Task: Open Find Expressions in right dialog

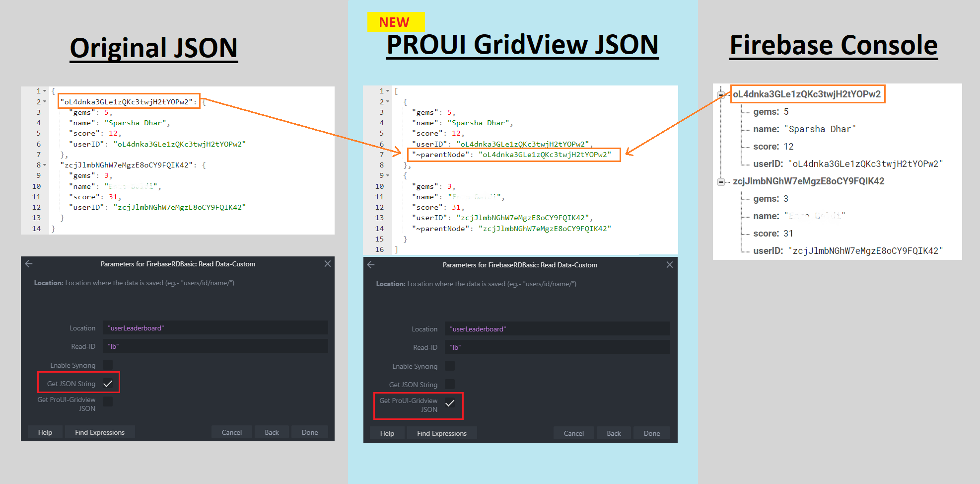Action: coord(441,433)
